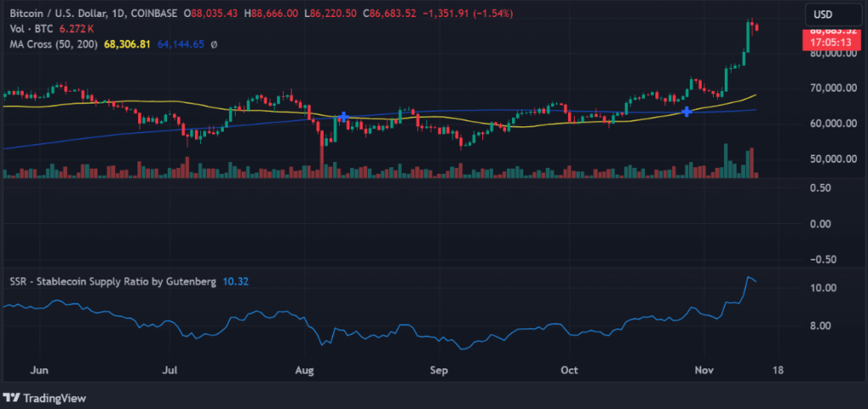Click the Jun label on the time axis
The width and height of the screenshot is (868, 409).
(39, 370)
